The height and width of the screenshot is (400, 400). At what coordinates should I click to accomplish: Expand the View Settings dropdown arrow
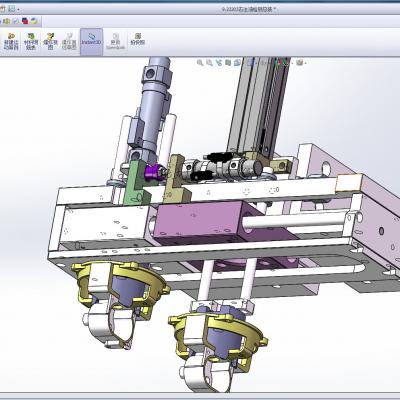[x=305, y=63]
